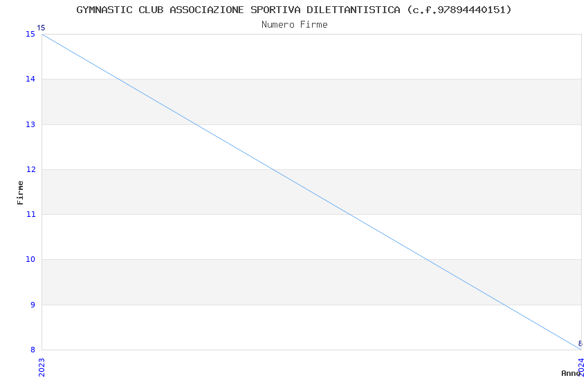Click the y-axis tick label 14
Viewport: 588px width, 380px height.
tap(30, 79)
